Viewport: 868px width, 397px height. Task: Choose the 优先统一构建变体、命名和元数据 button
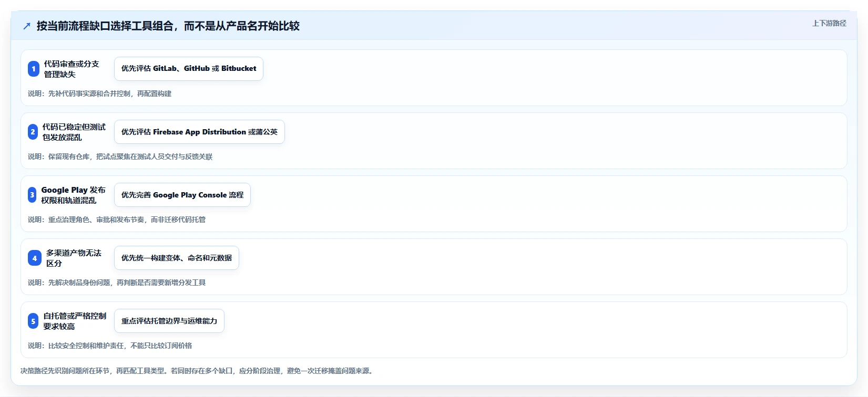[177, 258]
